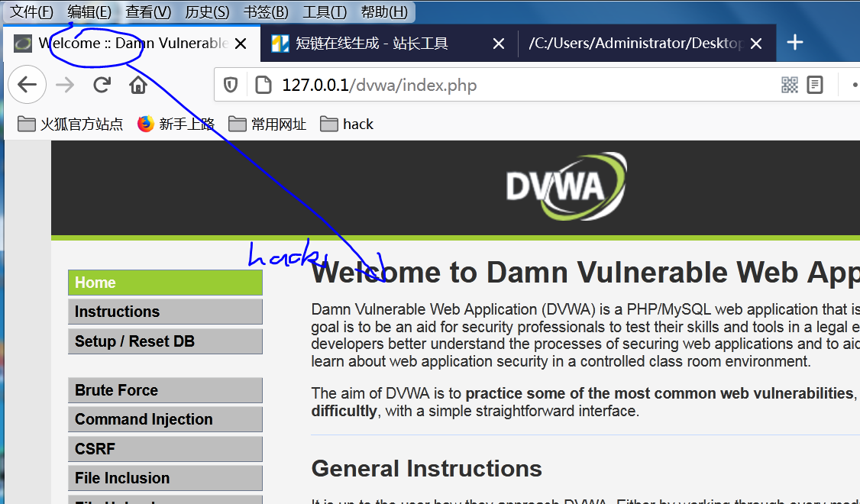The width and height of the screenshot is (860, 504).
Task: Click the page info icon in address bar
Action: tap(263, 85)
